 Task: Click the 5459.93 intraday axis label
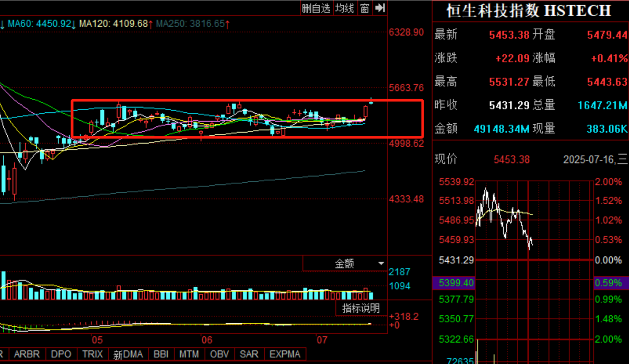click(457, 240)
